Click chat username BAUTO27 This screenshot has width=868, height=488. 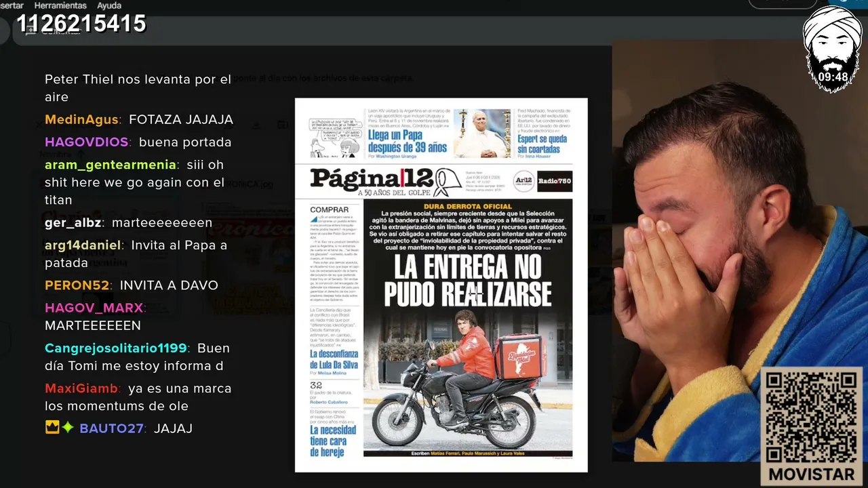click(112, 428)
